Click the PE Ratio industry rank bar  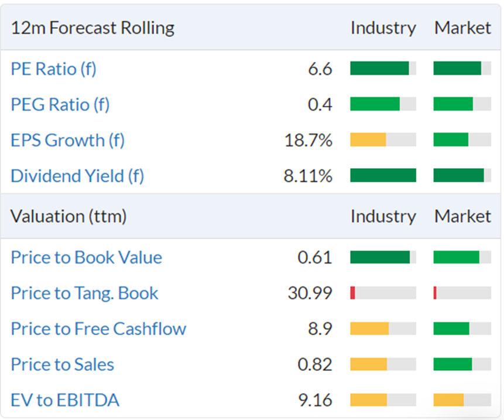tap(383, 68)
